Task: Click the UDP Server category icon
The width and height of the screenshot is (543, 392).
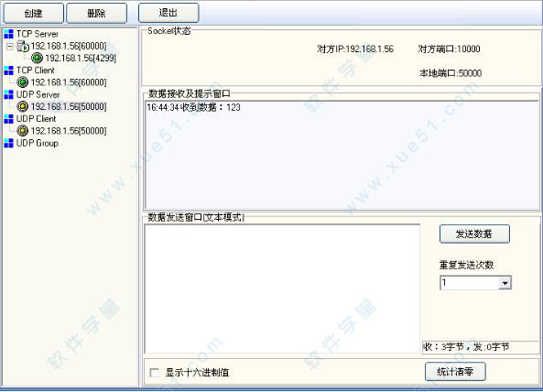Action: [x=8, y=94]
